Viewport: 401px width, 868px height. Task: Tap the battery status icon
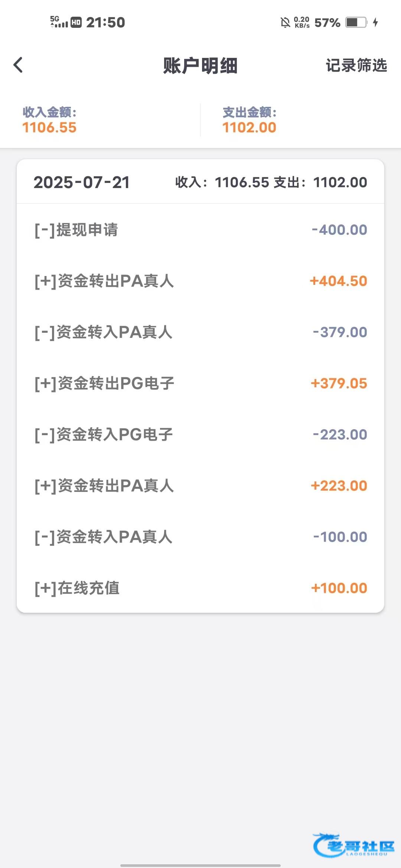(356, 22)
